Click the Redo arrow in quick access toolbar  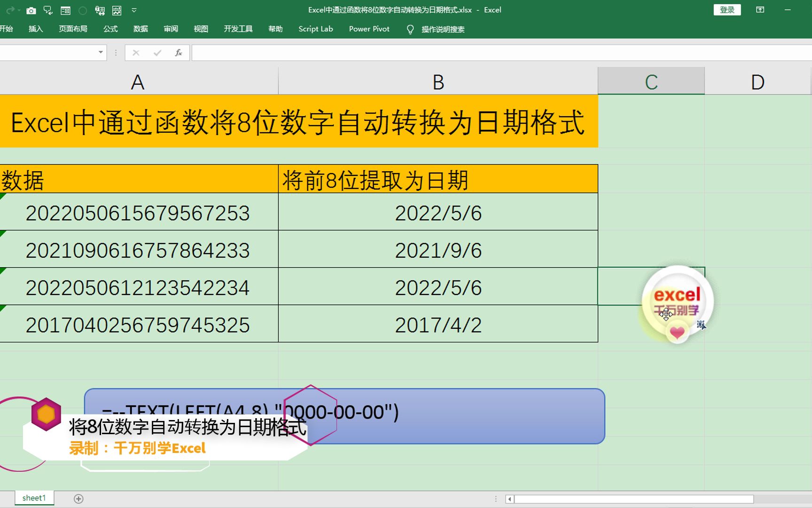pyautogui.click(x=9, y=10)
